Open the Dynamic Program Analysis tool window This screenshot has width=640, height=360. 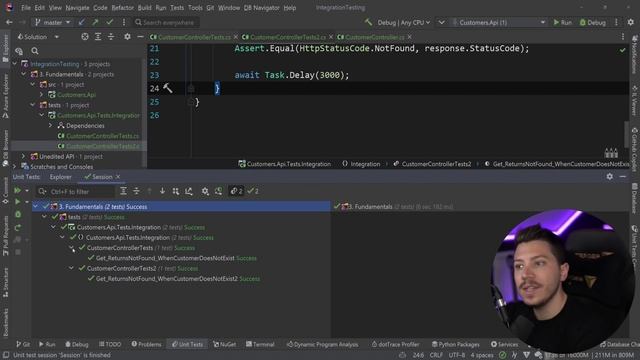[x=322, y=344]
